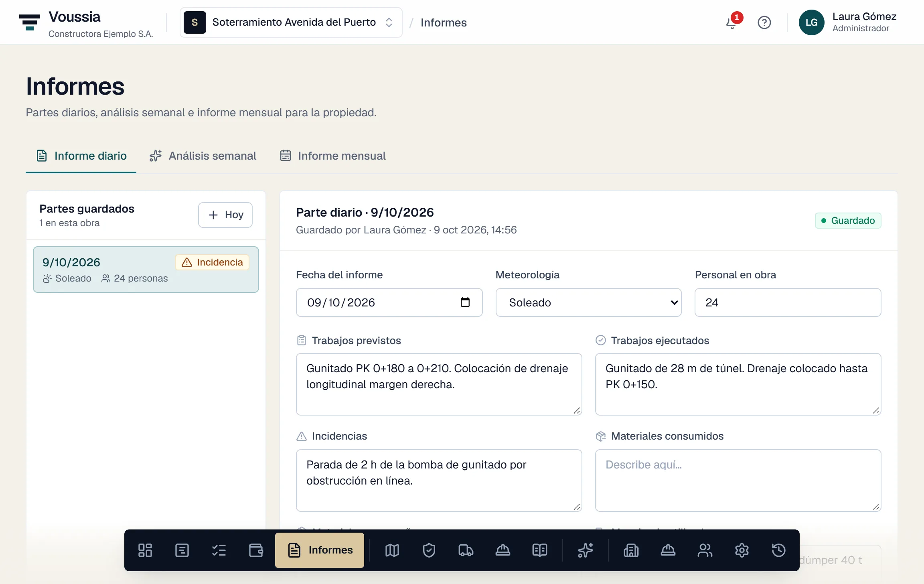Viewport: 924px width, 584px height.
Task: Open the open book icon in the dock
Action: tap(540, 550)
